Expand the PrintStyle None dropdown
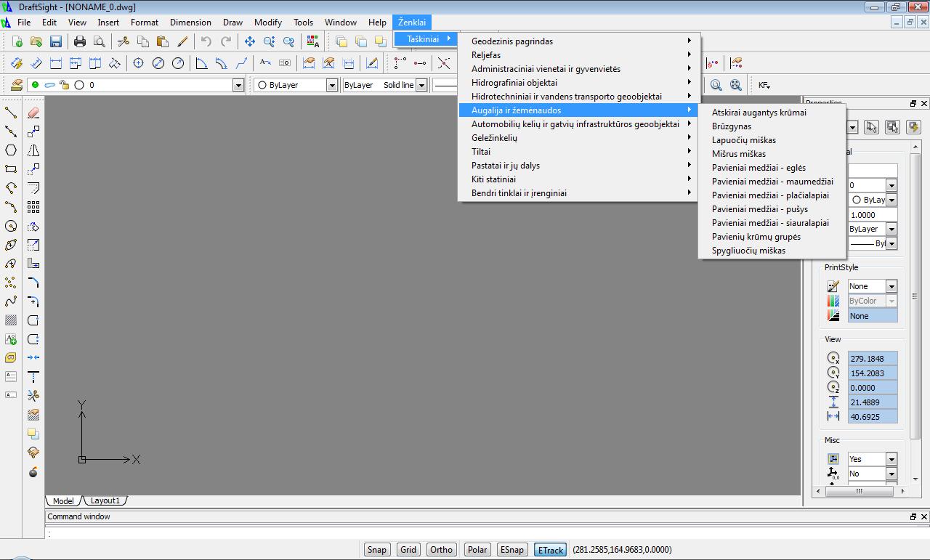This screenshot has height=560, width=930. point(891,286)
